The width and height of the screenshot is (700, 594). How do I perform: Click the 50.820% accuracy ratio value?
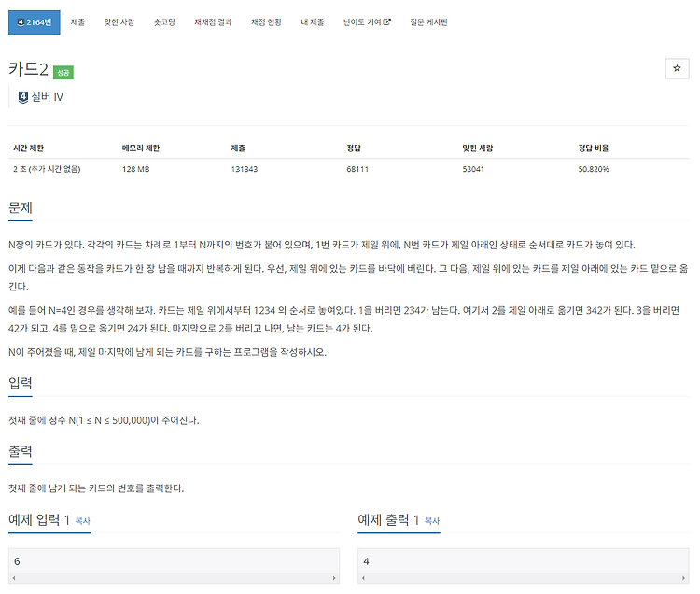click(x=594, y=169)
